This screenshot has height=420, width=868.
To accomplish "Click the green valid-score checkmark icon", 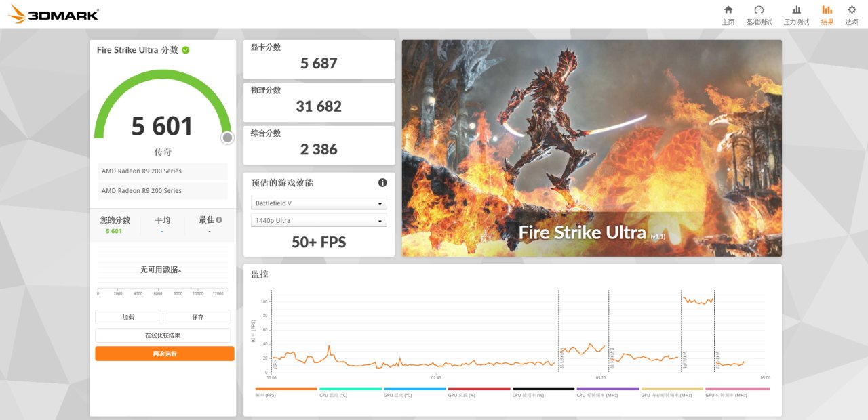I will coord(186,49).
